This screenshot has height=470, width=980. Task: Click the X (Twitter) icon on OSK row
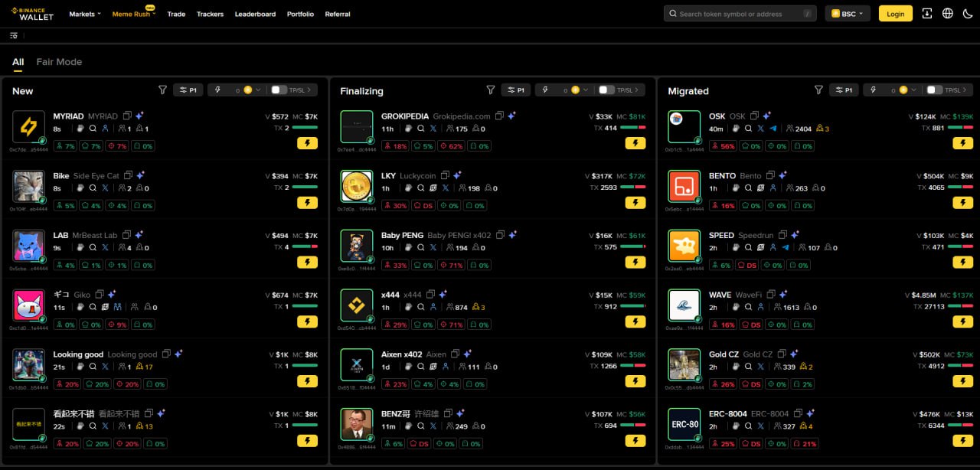[x=760, y=129]
